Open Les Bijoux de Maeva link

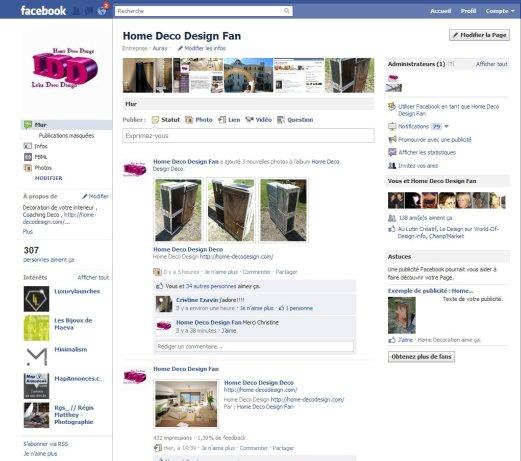pyautogui.click(x=73, y=324)
